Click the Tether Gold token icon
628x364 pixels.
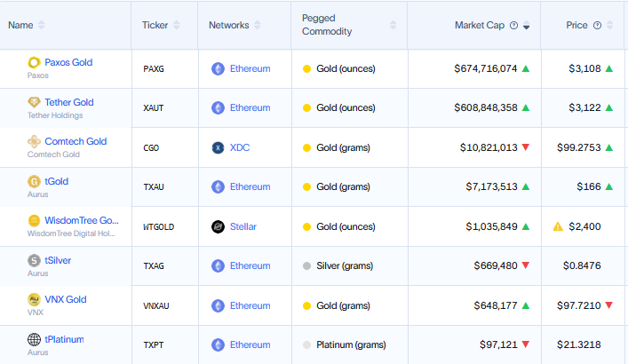34,102
